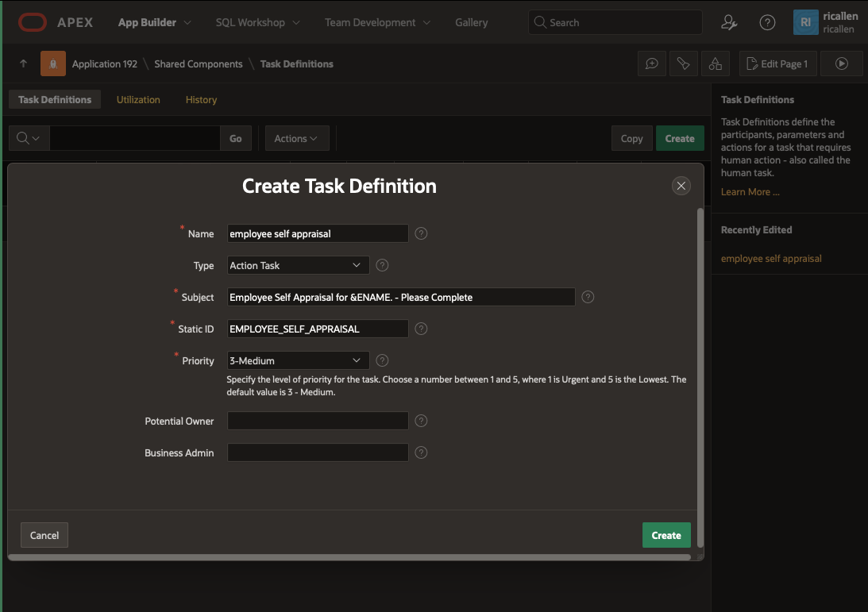Run the page with play icon
The height and width of the screenshot is (612, 868).
842,64
